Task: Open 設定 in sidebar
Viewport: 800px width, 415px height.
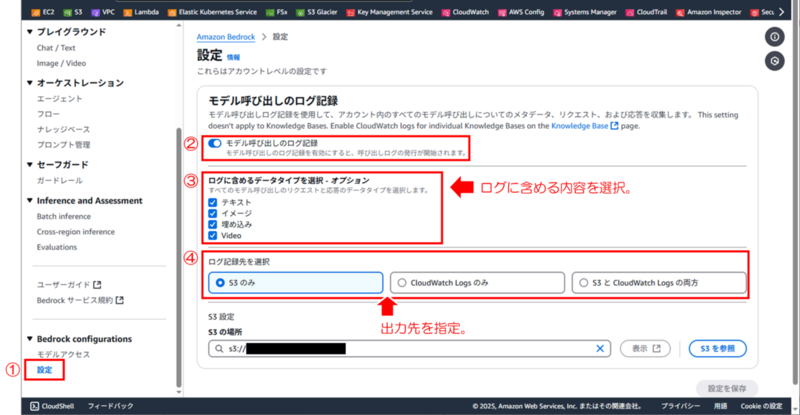Action: click(44, 370)
